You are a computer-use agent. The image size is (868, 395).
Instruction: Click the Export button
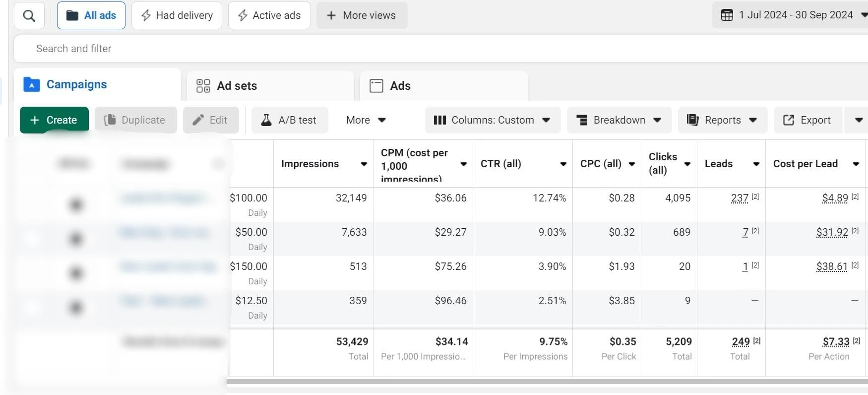[807, 120]
